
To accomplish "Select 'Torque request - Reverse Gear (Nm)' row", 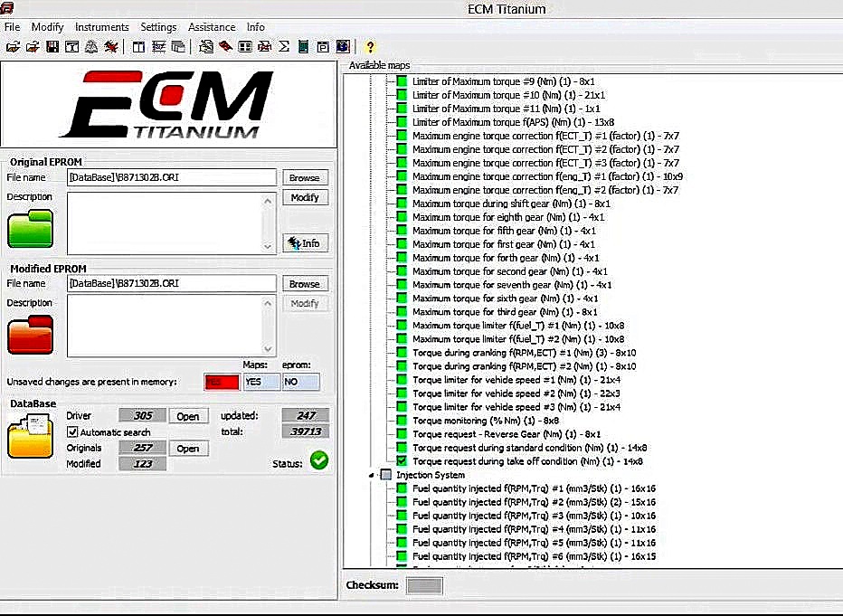I will tap(507, 434).
